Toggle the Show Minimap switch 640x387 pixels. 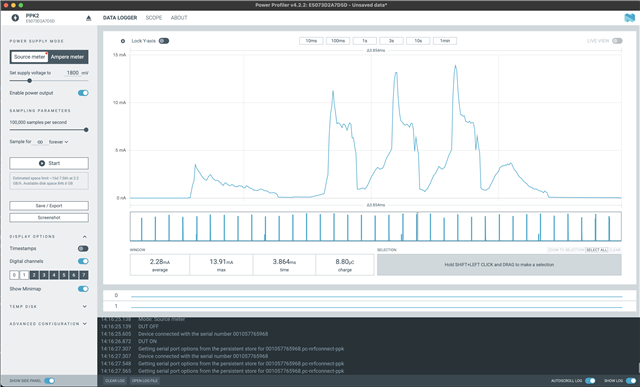[83, 289]
